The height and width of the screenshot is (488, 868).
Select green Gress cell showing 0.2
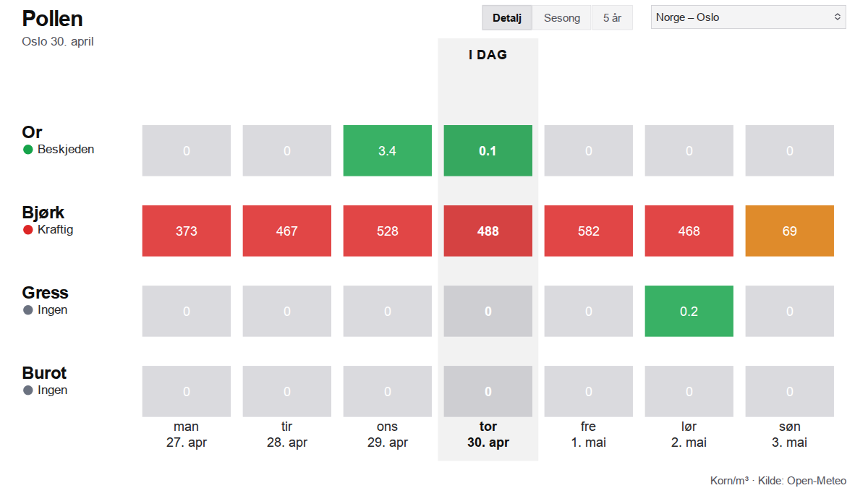tap(689, 312)
